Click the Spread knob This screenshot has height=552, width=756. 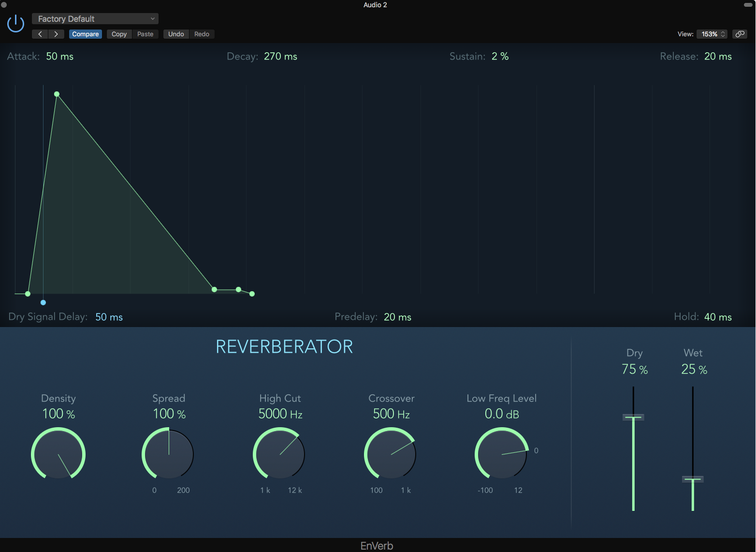(168, 454)
